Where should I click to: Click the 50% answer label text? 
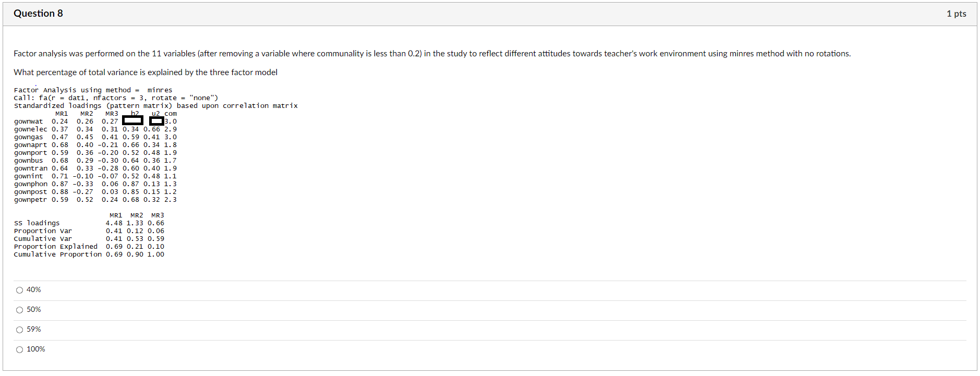(x=33, y=309)
